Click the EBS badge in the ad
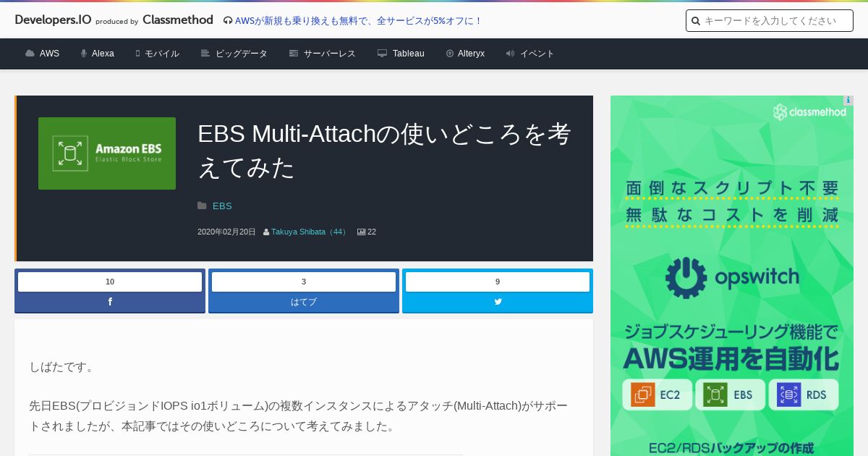This screenshot has height=456, width=868. pyautogui.click(x=730, y=395)
